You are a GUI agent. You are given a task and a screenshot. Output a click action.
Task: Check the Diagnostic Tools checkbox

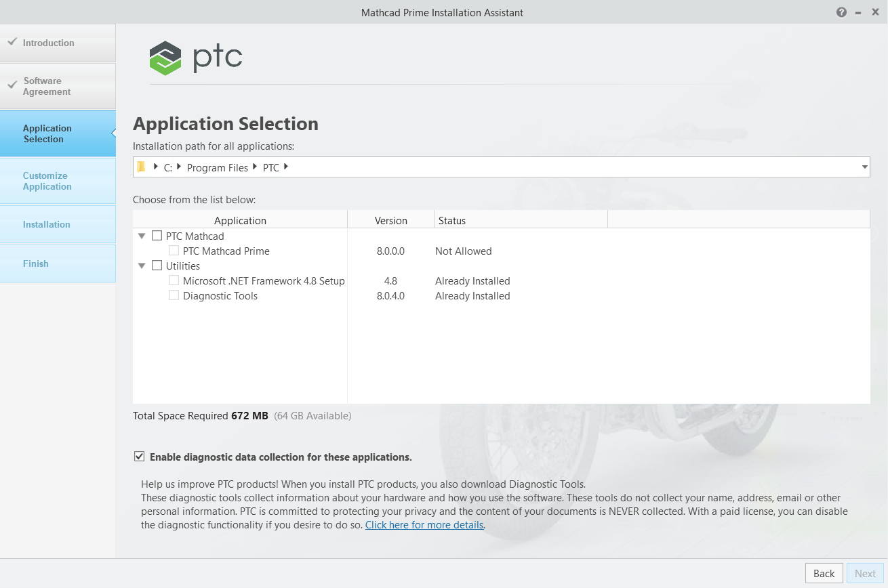click(174, 295)
